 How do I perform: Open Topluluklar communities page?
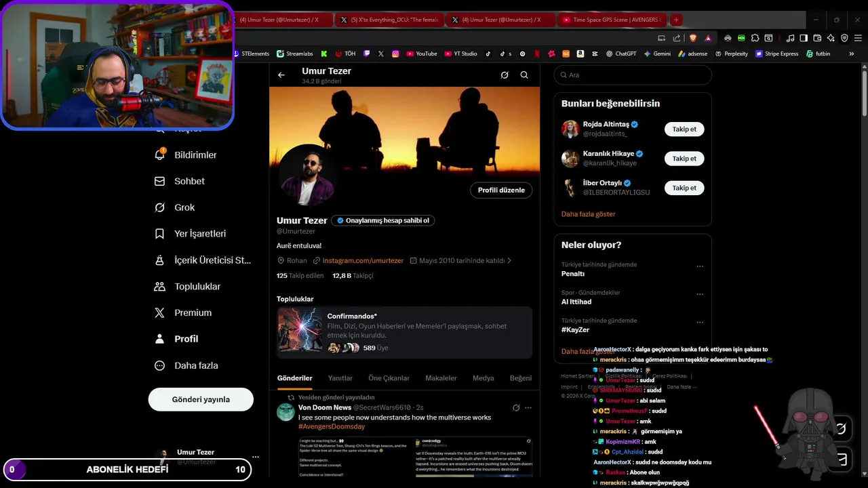click(x=188, y=286)
